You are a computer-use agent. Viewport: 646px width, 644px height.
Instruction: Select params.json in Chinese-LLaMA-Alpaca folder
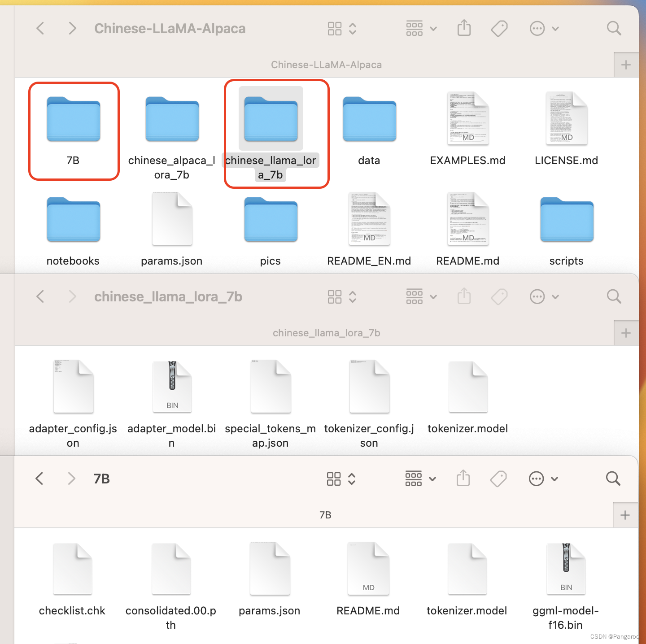tap(172, 219)
